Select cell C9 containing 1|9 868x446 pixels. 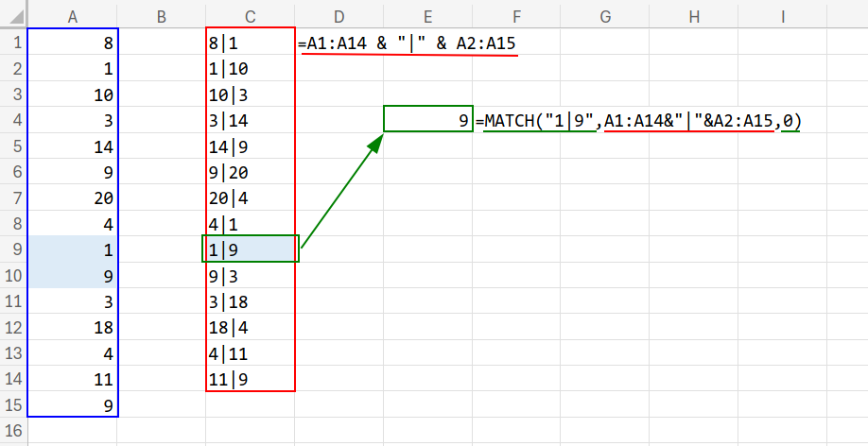tap(251, 249)
